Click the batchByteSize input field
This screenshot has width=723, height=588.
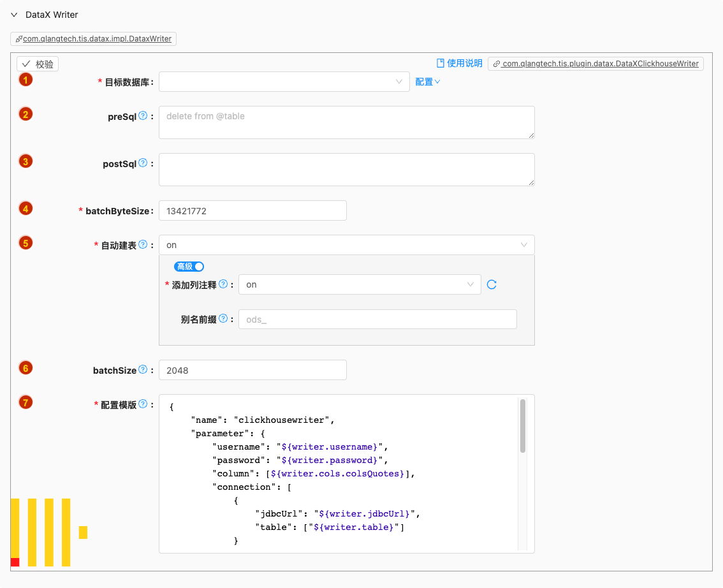click(x=252, y=210)
